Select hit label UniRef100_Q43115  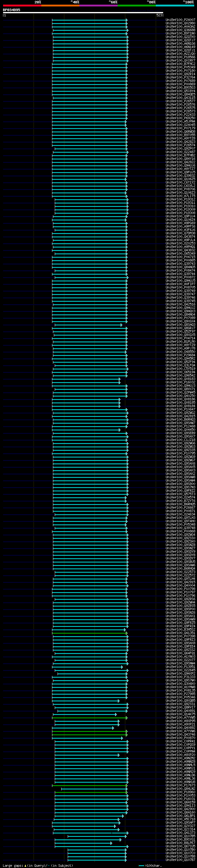tap(180, 98)
